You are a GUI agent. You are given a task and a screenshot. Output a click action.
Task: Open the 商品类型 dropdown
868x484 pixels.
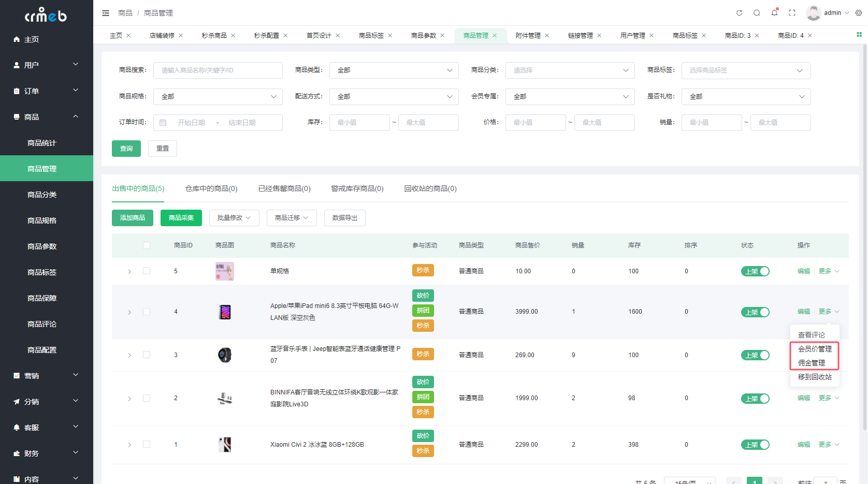tap(394, 70)
